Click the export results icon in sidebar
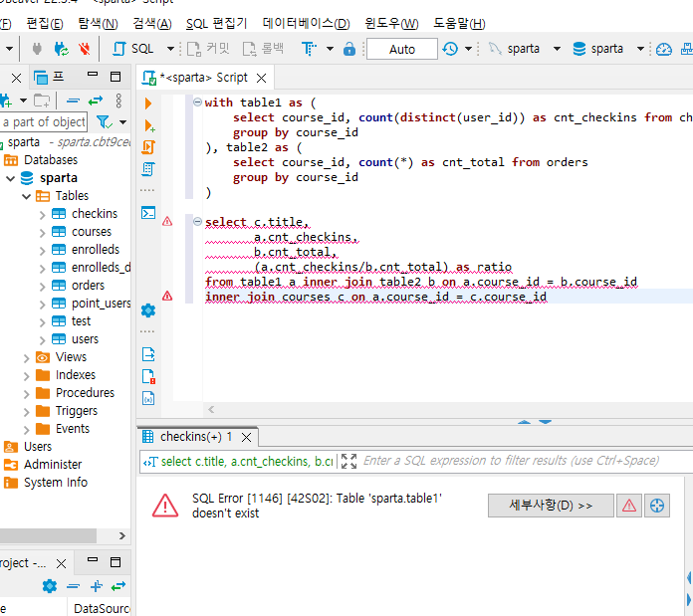The height and width of the screenshot is (616, 693). [148, 354]
